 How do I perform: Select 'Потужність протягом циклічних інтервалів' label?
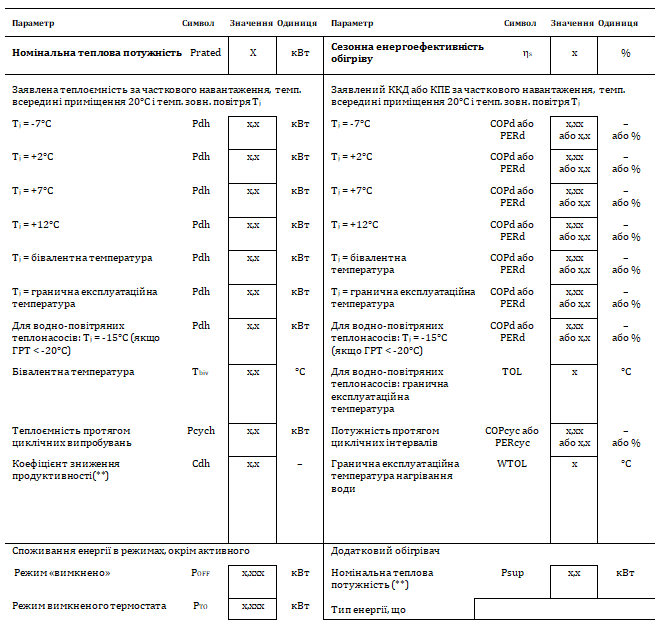tap(385, 437)
